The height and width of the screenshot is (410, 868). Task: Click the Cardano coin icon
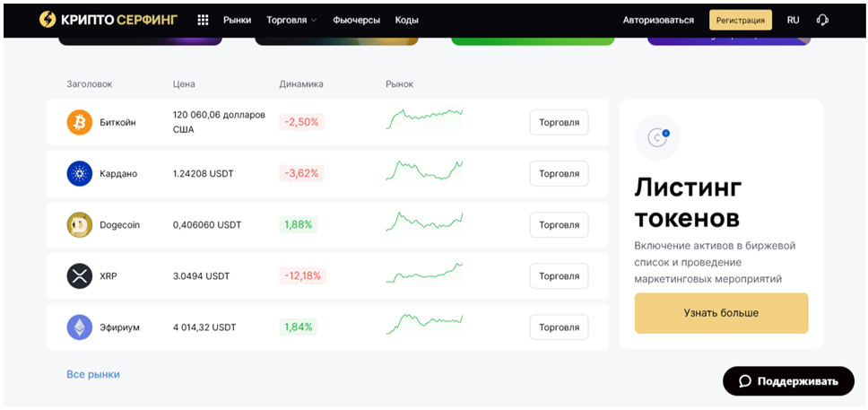coord(80,173)
